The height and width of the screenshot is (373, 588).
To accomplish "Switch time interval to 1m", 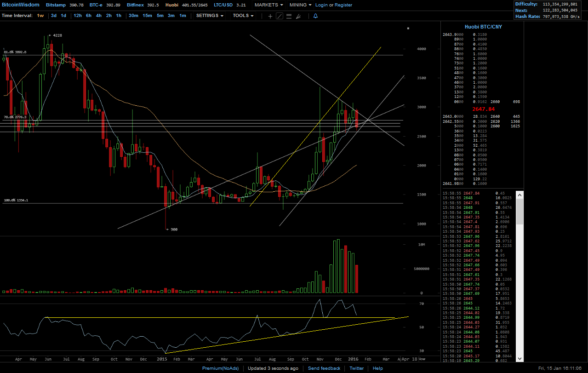I will 183,16.
